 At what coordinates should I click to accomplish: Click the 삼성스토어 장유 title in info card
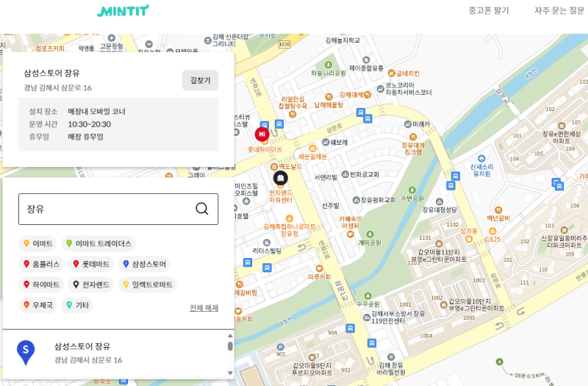click(x=51, y=73)
